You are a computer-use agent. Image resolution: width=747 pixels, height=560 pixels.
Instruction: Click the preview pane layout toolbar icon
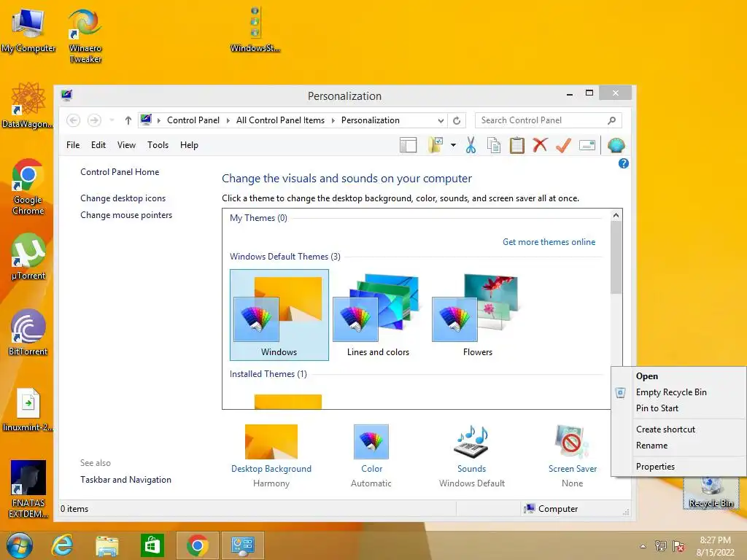409,145
